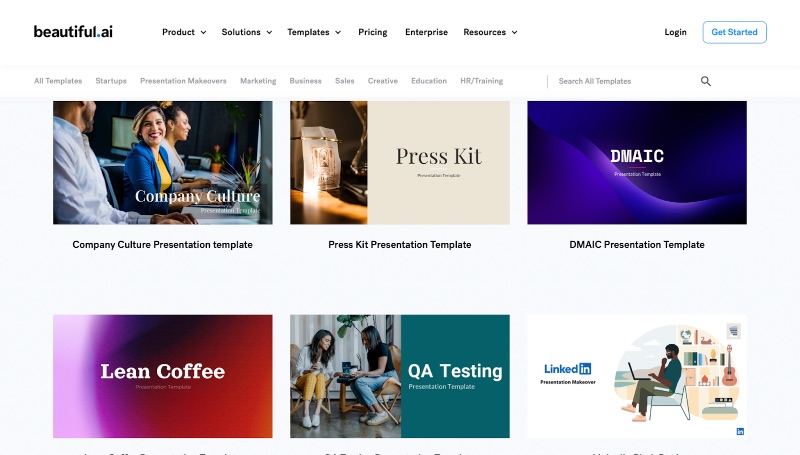This screenshot has width=800, height=455.
Task: Click the Login link
Action: pos(675,32)
